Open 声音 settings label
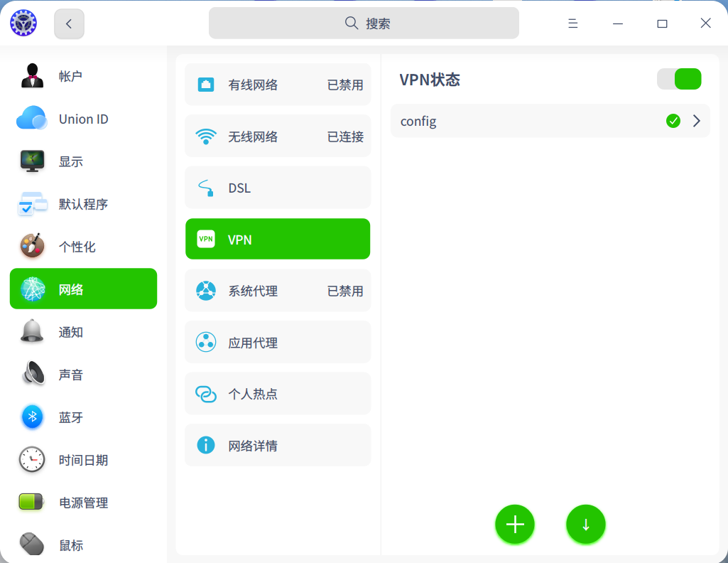 click(70, 375)
